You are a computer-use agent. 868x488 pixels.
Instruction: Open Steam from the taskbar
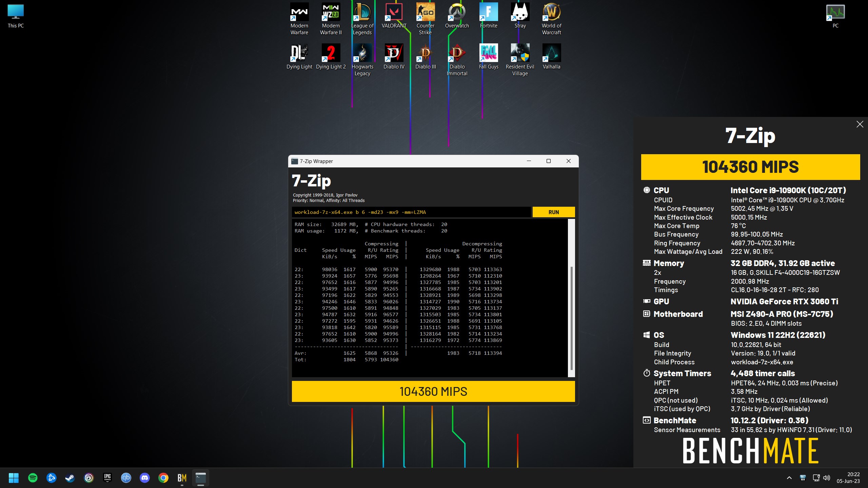[70, 478]
